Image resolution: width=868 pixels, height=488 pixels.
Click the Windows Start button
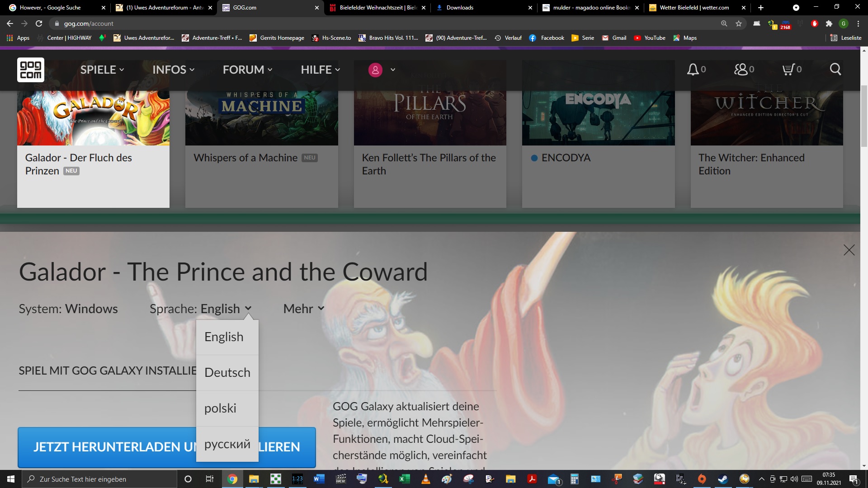[11, 479]
